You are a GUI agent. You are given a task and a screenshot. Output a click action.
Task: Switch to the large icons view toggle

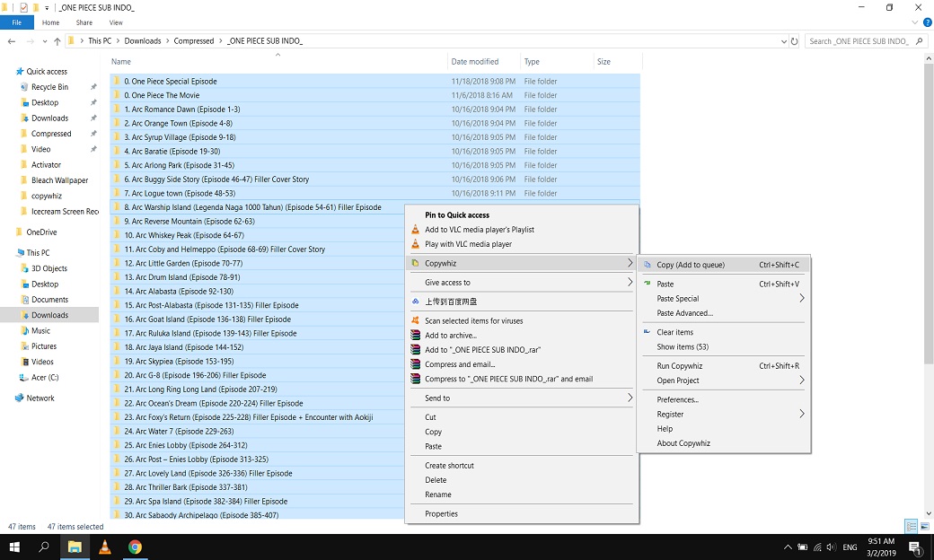(x=925, y=527)
